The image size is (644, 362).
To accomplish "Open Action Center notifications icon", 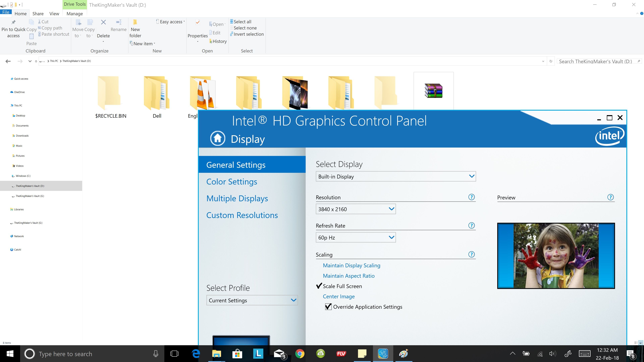I will 631,354.
